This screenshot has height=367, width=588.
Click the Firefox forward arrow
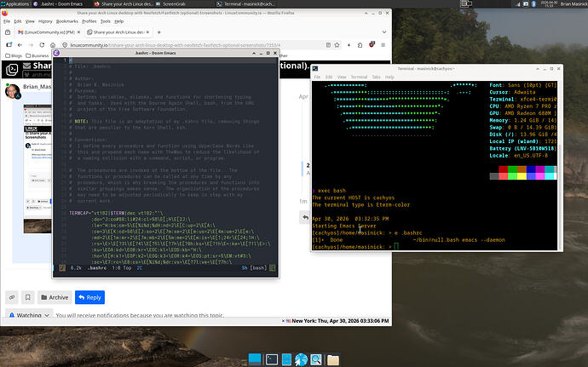coord(32,45)
